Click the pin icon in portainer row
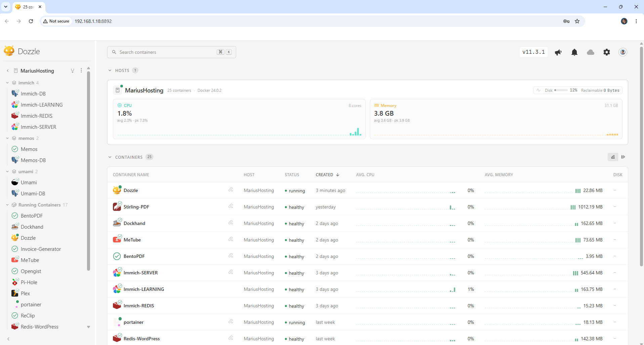644x345 pixels. point(231,321)
